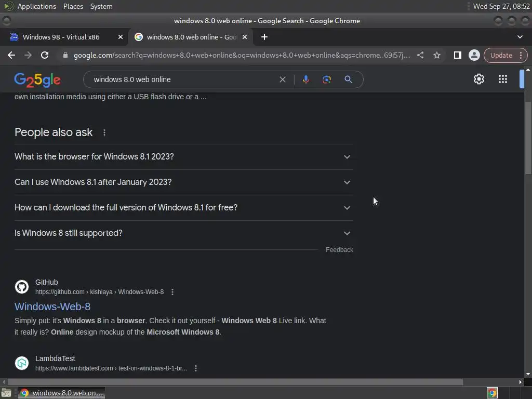Open the Windows-Web-8 result link
This screenshot has width=532, height=399.
[52, 307]
